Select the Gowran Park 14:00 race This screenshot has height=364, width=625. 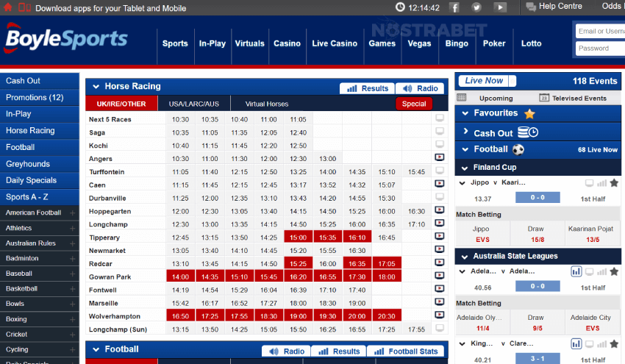click(181, 276)
